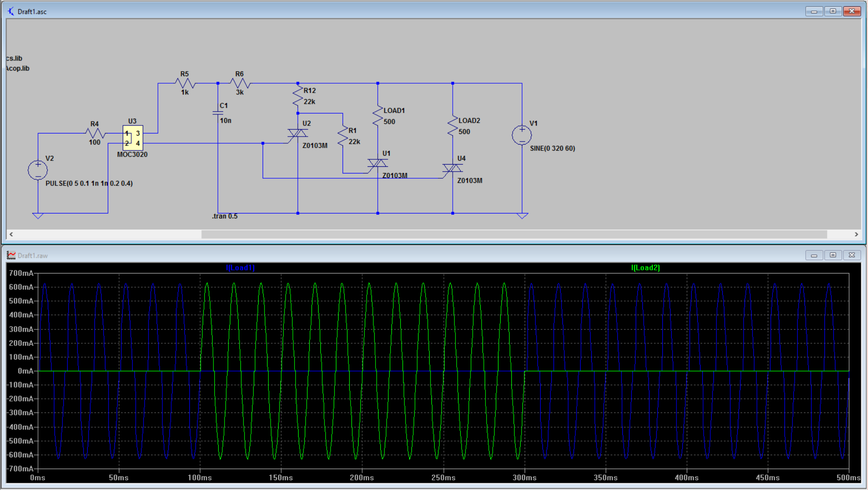This screenshot has height=490, width=868.
Task: Click the 3k value of R6
Action: (x=240, y=92)
